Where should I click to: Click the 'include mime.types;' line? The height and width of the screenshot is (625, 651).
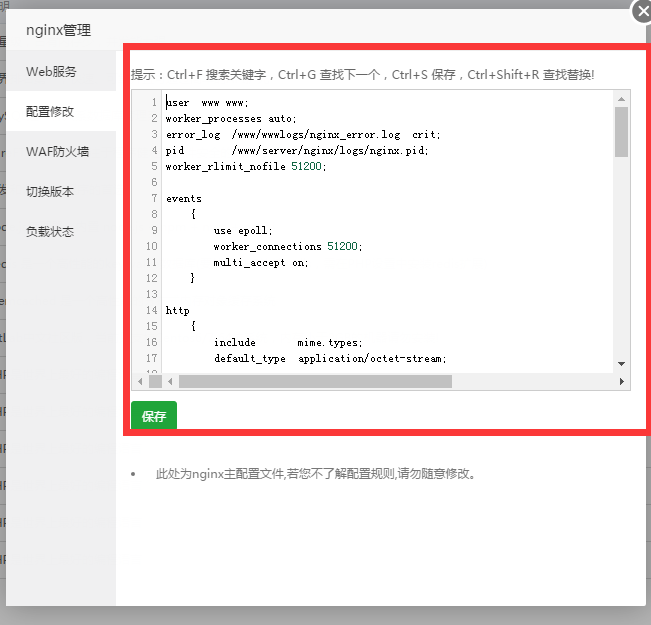288,342
